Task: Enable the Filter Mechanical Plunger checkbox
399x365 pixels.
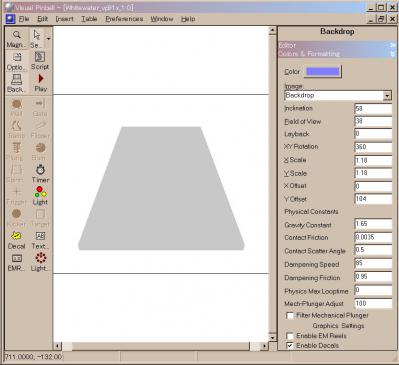Action: click(x=290, y=315)
